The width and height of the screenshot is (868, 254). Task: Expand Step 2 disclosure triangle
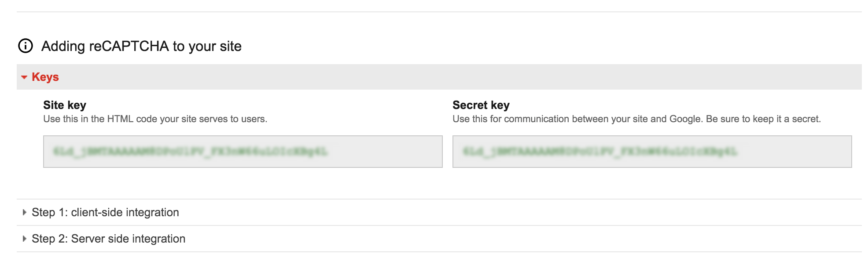pos(25,239)
